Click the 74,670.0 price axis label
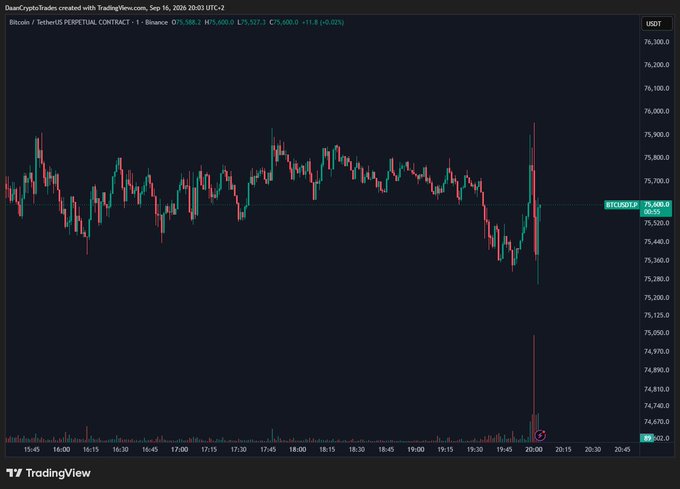 point(656,421)
